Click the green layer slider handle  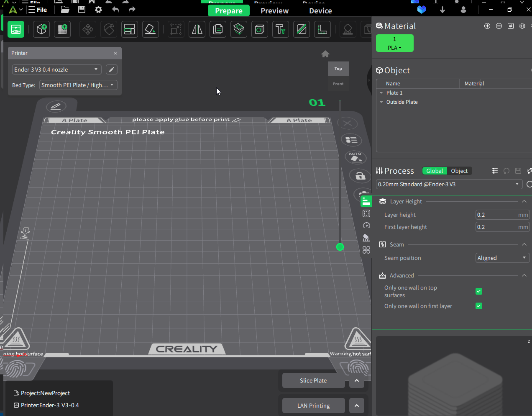(340, 247)
